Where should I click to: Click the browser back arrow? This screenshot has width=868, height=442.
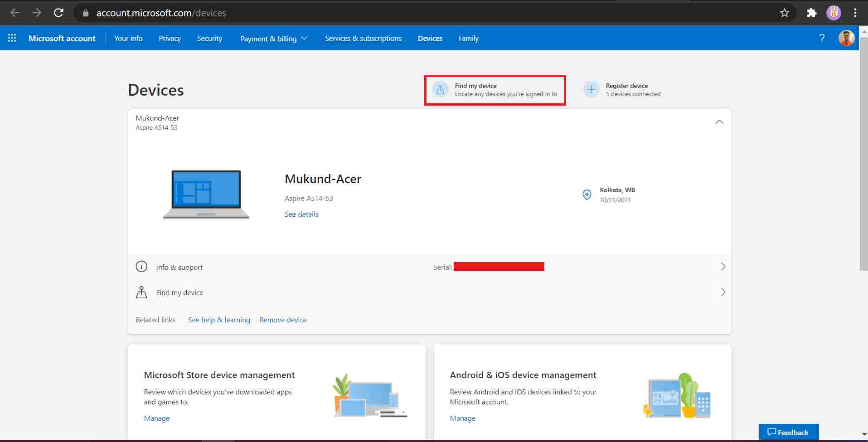pyautogui.click(x=15, y=13)
